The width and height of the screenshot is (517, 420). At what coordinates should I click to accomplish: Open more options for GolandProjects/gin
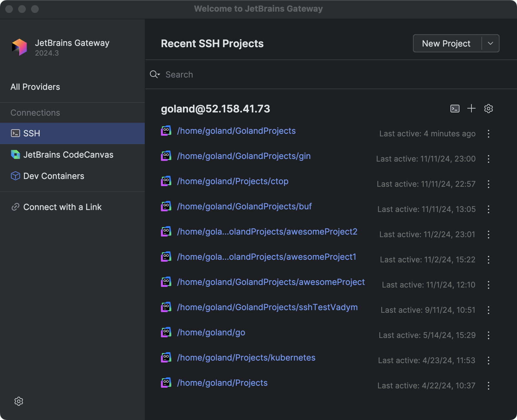[x=488, y=159]
